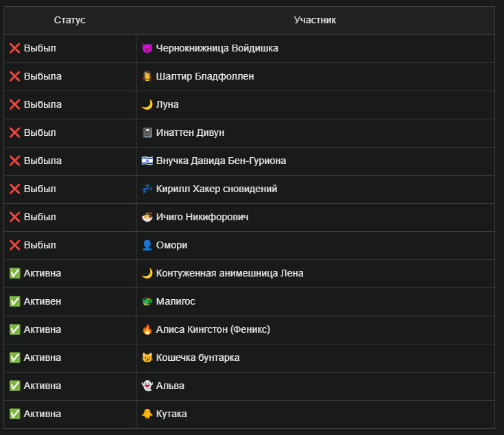Select the name Контуженная анимешница Лена
The height and width of the screenshot is (435, 504).
230,273
